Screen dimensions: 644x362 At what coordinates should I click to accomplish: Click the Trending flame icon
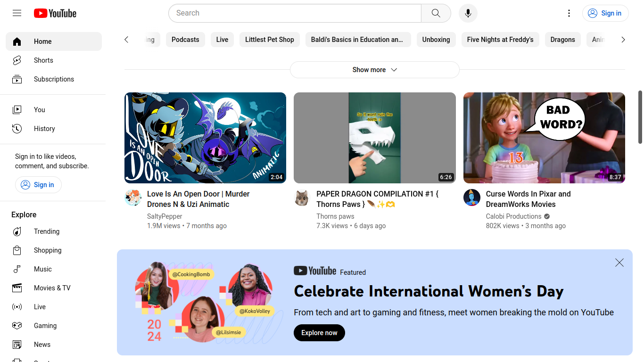coord(17,231)
